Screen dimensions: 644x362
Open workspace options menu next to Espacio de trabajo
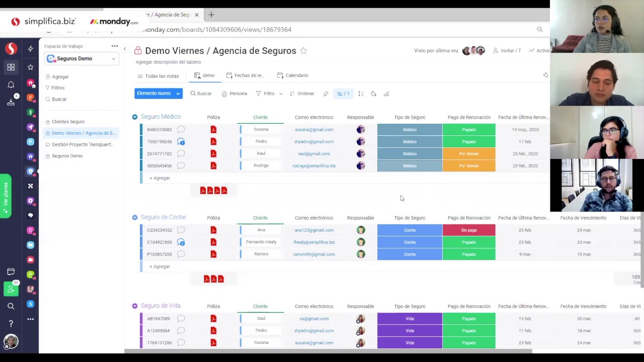coord(115,46)
